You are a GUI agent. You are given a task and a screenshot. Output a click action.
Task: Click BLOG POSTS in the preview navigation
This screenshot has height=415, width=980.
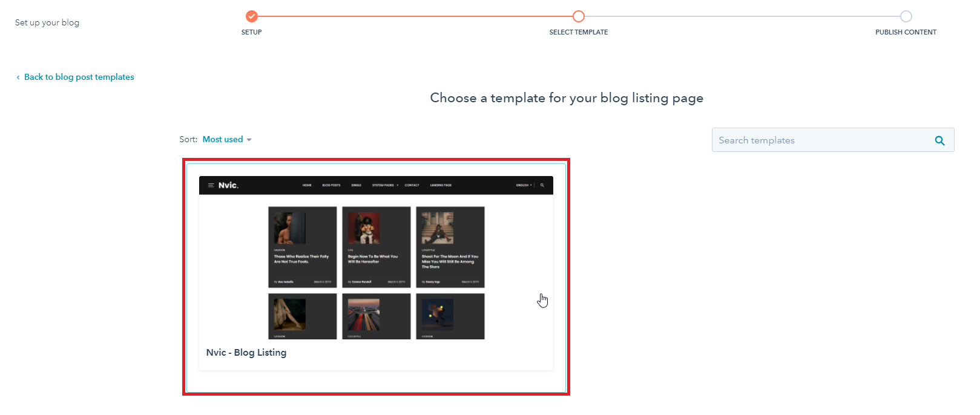(331, 185)
